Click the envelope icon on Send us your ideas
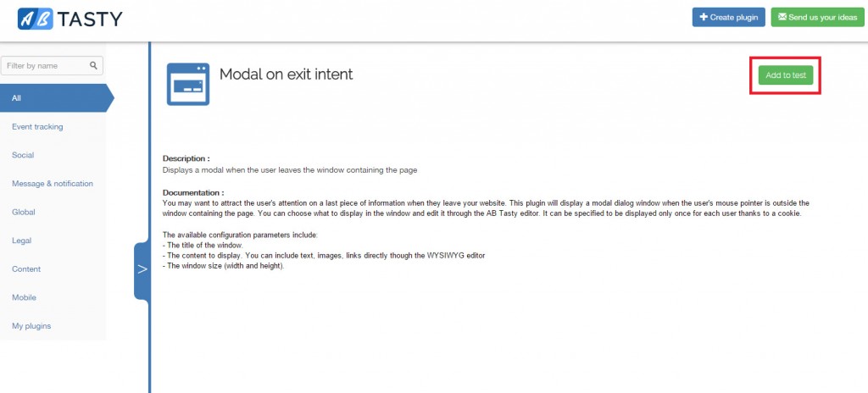This screenshot has height=393, width=868. (782, 17)
